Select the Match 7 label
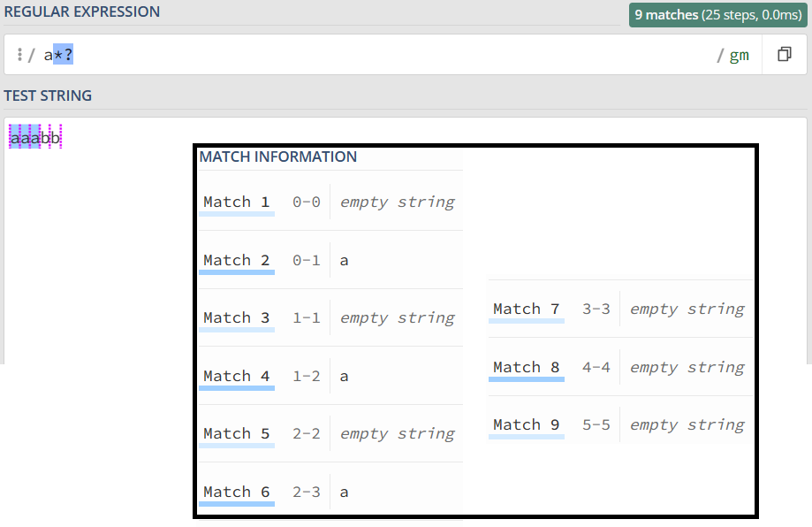The width and height of the screenshot is (812, 527). [x=526, y=309]
